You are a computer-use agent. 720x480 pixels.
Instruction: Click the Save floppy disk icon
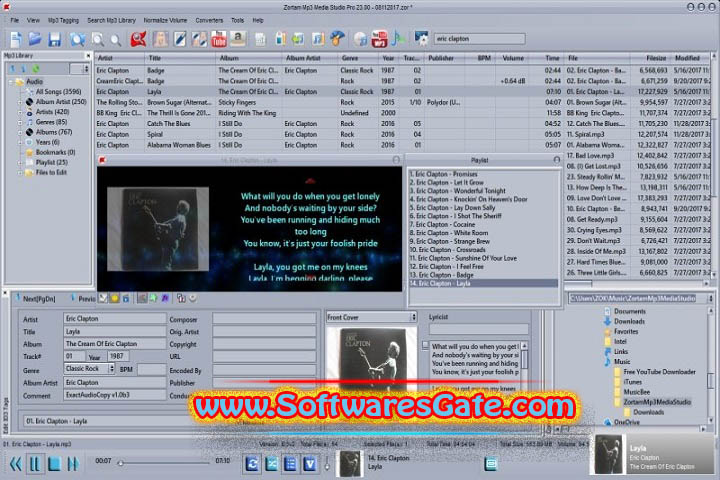(55, 40)
